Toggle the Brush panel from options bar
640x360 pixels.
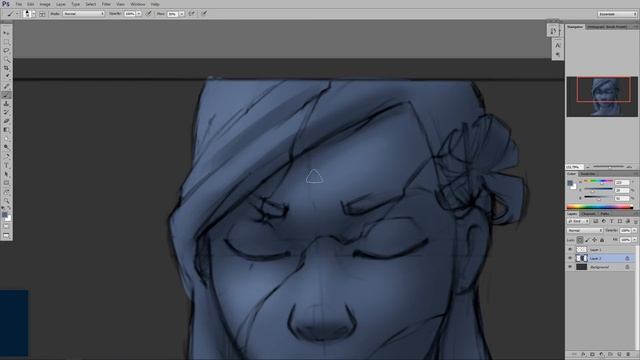tap(42, 13)
